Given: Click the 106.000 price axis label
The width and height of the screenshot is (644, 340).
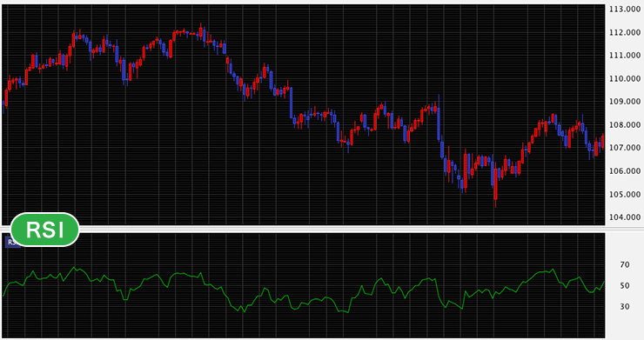Looking at the screenshot, I should pos(624,170).
